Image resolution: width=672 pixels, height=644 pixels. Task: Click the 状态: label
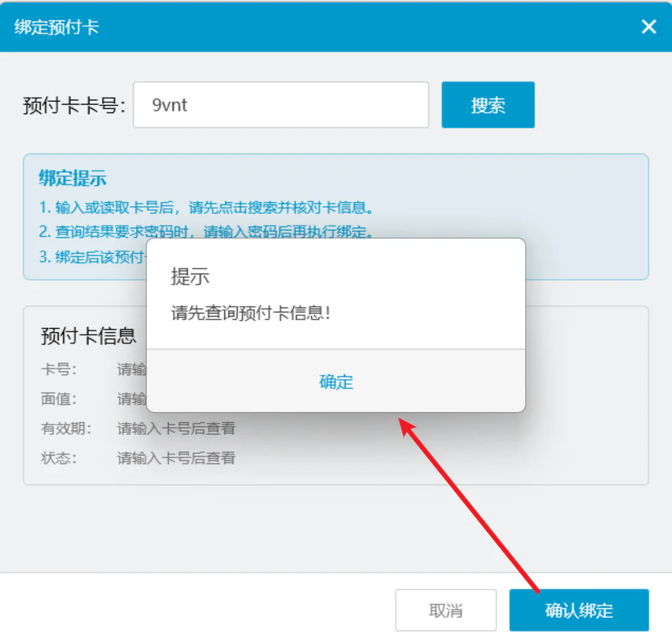coord(59,458)
